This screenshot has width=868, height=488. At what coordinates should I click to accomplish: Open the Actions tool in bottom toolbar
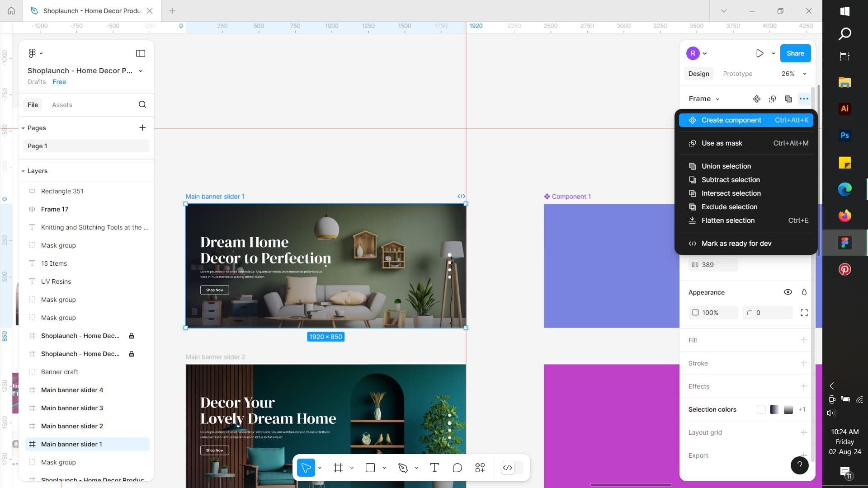pyautogui.click(x=480, y=468)
